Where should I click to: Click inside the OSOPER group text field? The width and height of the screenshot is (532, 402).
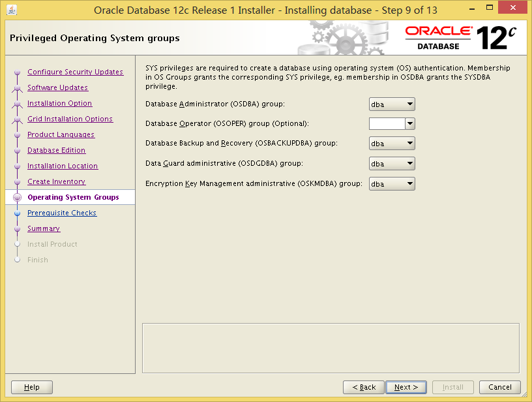point(387,123)
